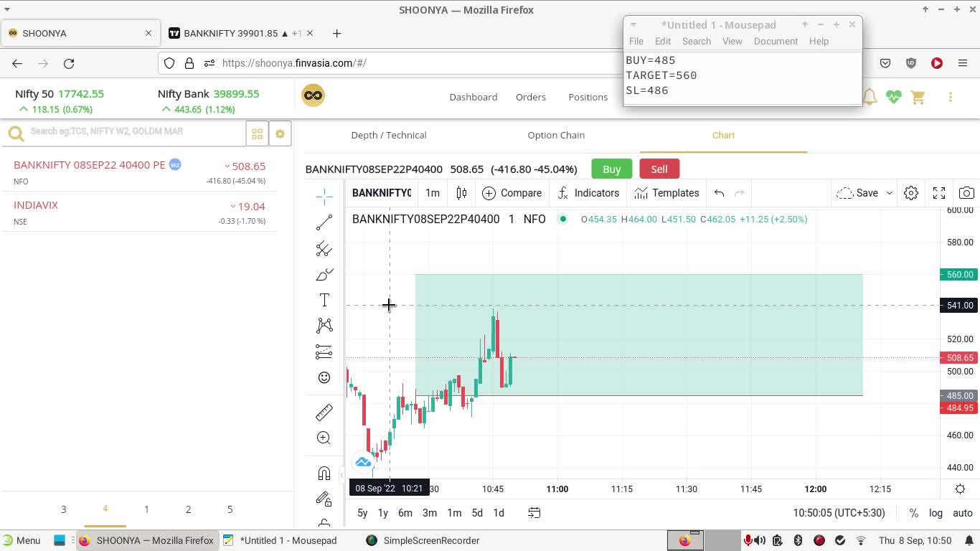Viewport: 980px width, 551px height.
Task: Switch to watchlist 2
Action: click(x=188, y=509)
